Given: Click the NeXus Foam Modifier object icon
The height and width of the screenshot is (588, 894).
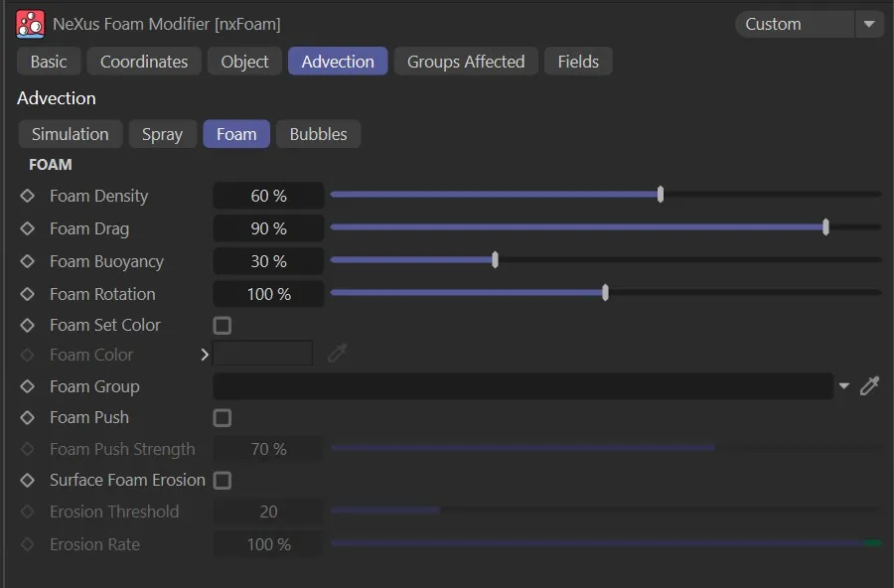Looking at the screenshot, I should coord(30,24).
